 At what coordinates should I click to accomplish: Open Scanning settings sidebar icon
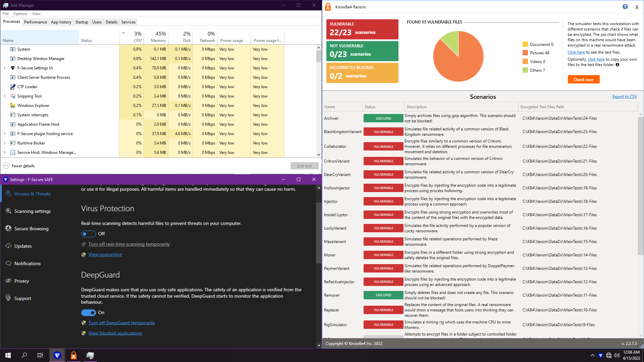coord(8,211)
